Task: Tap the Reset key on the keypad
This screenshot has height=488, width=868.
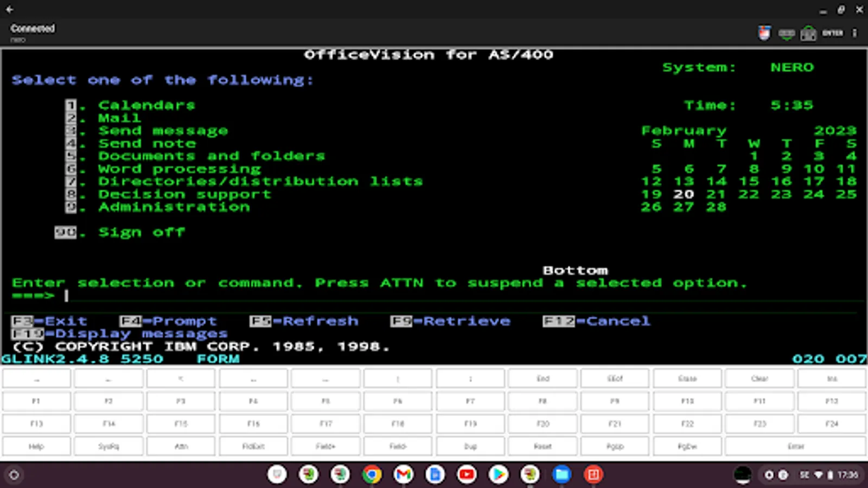Action: pyautogui.click(x=542, y=447)
